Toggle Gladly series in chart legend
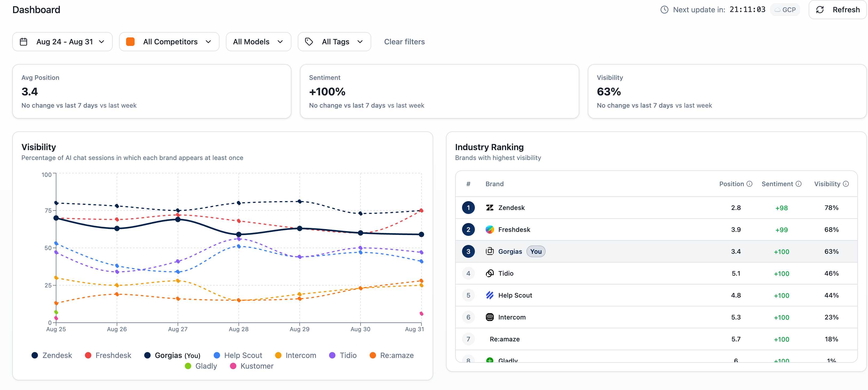This screenshot has height=390, width=868. (x=201, y=366)
